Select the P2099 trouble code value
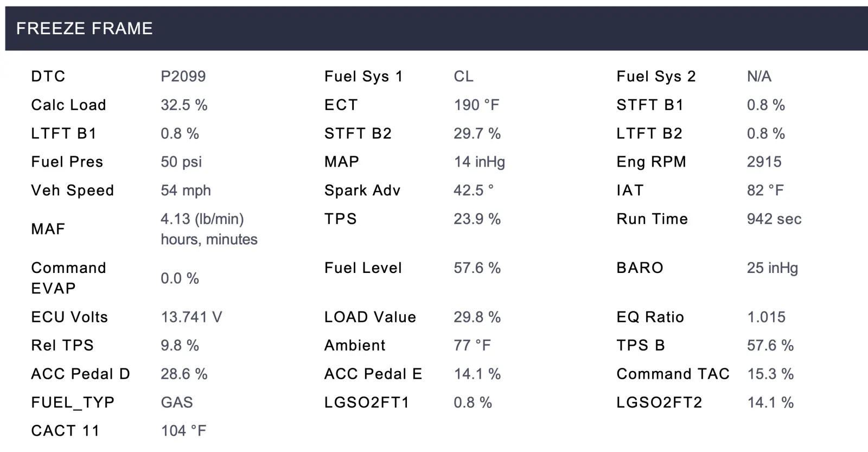Viewport: 868px width, 452px height. point(183,77)
